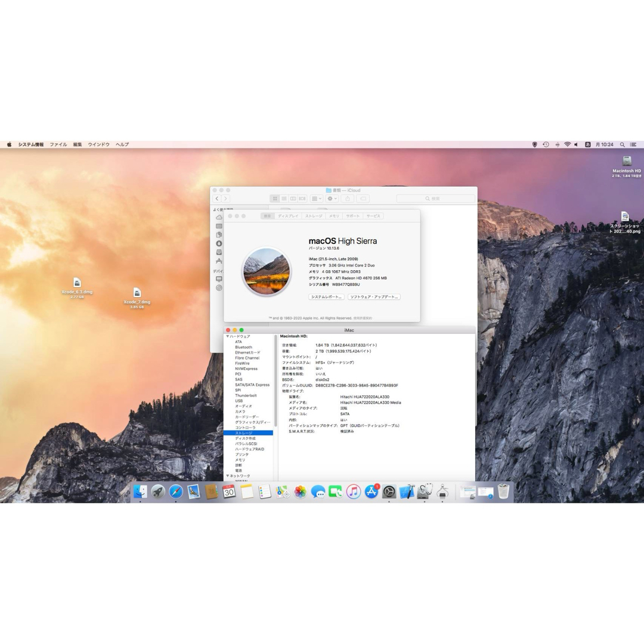Switch to サービス tab in About window

pyautogui.click(x=373, y=216)
